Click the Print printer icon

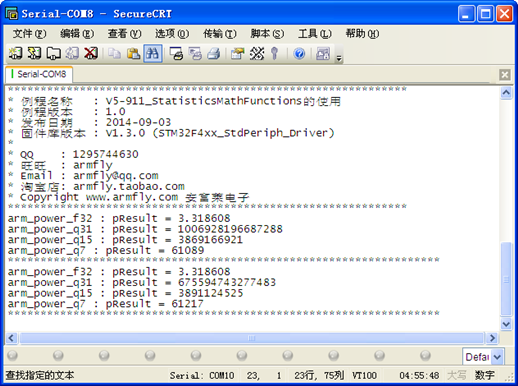(214, 53)
